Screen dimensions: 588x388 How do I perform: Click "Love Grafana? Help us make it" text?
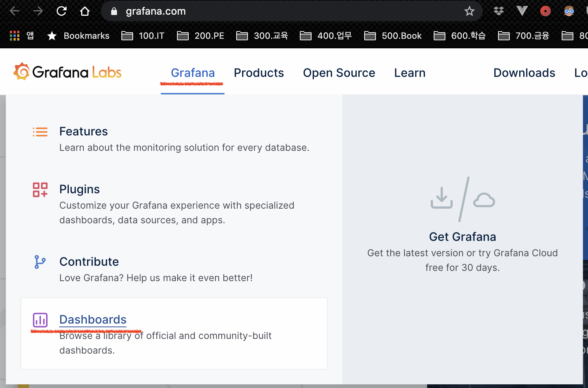(156, 278)
